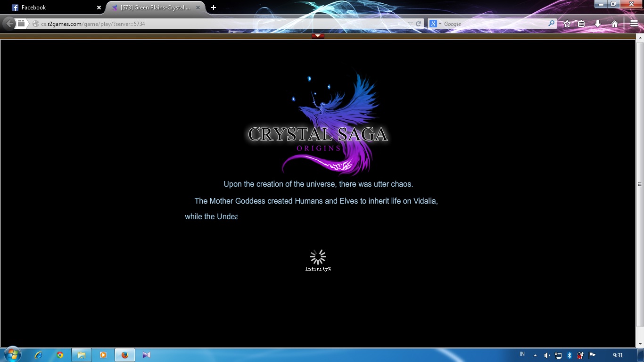Open the Windows Start menu
The image size is (644, 362).
pyautogui.click(x=12, y=354)
